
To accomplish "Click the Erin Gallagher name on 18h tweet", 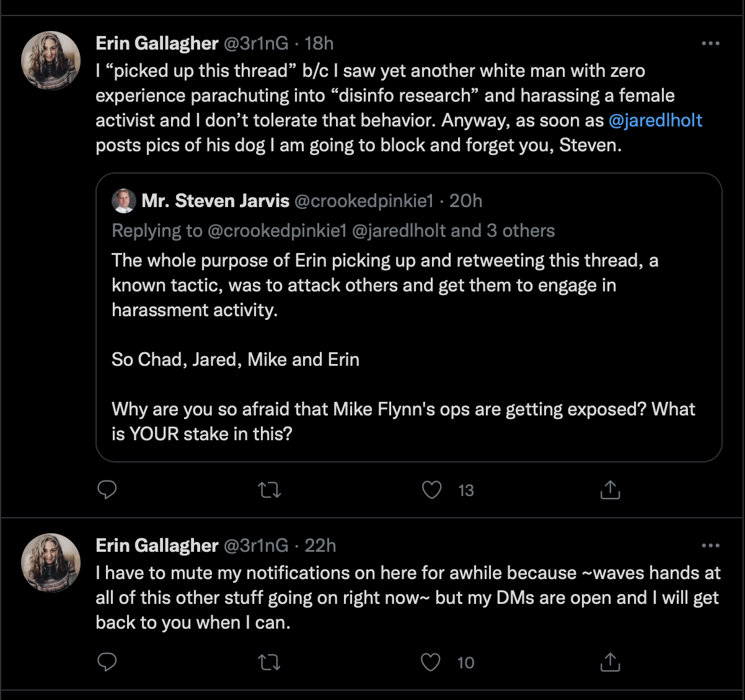I will pyautogui.click(x=157, y=43).
